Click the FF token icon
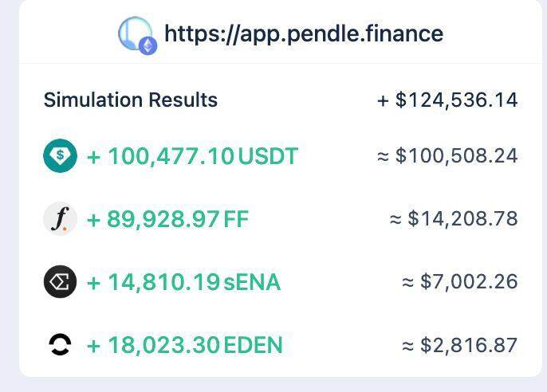 pyautogui.click(x=60, y=218)
